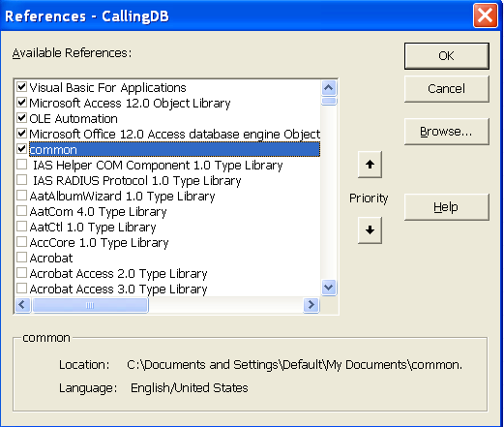
Task: Open the Browse... file dialog
Action: [x=447, y=132]
